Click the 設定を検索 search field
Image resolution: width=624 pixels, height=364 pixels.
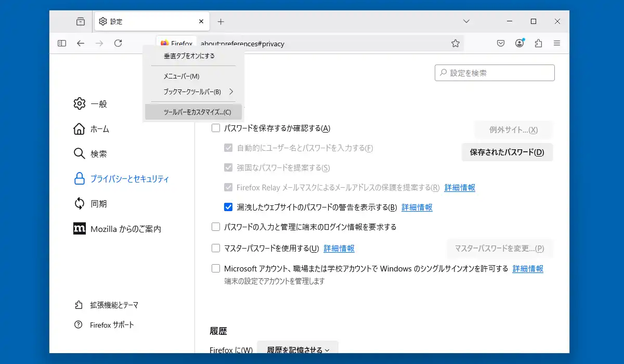pyautogui.click(x=495, y=73)
